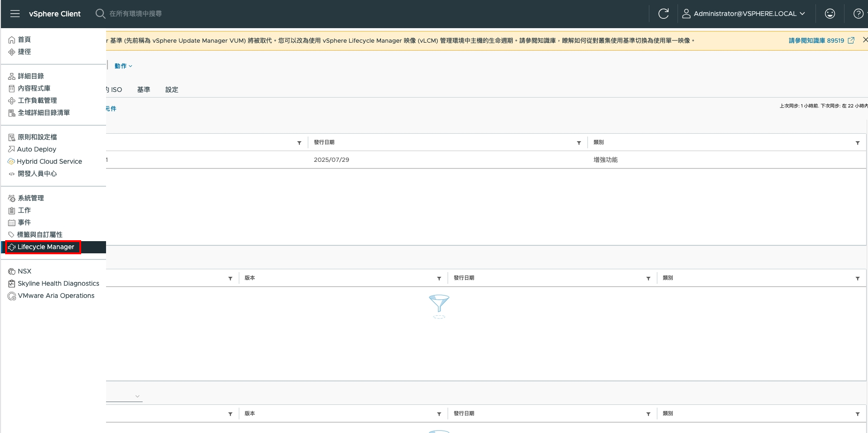868x433 pixels.
Task: Switch to the 基準 tab
Action: (x=144, y=90)
